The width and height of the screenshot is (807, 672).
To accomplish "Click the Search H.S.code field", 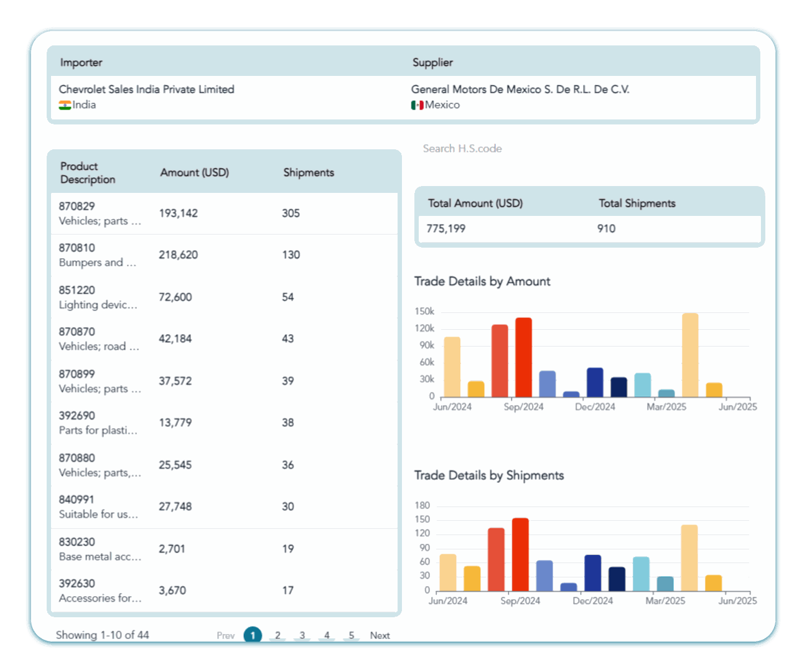I will pyautogui.click(x=462, y=149).
